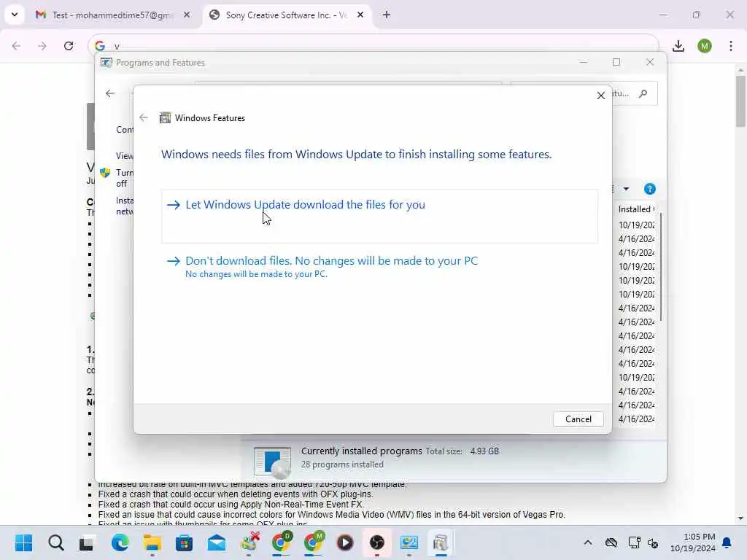Screen dimensions: 747x560
Task: Click the Chrome address bar
Action: [x=373, y=46]
